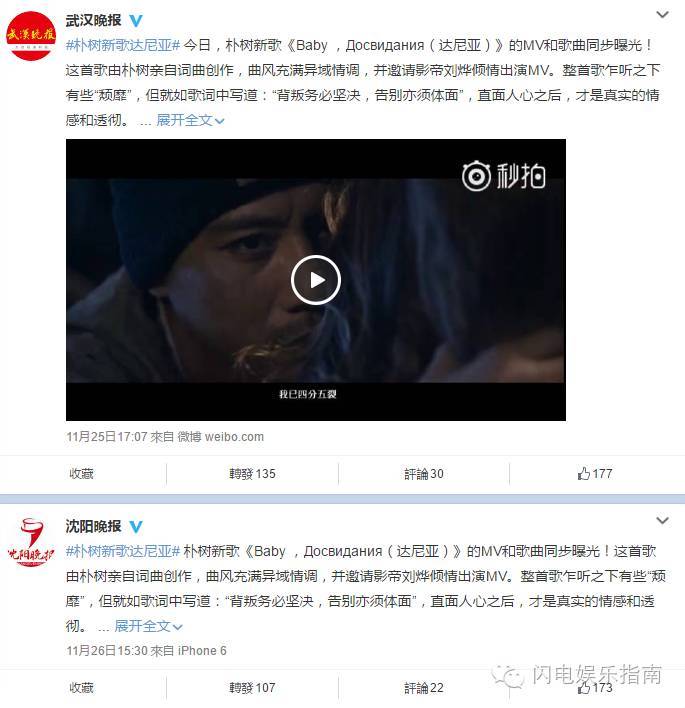Click 收藏 under the 武汉晚报 post
Screen dimensions: 685x708
pyautogui.click(x=81, y=474)
